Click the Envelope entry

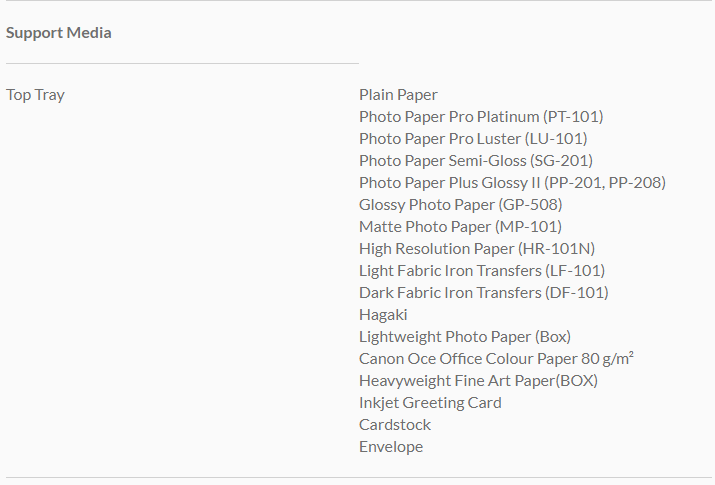point(391,447)
